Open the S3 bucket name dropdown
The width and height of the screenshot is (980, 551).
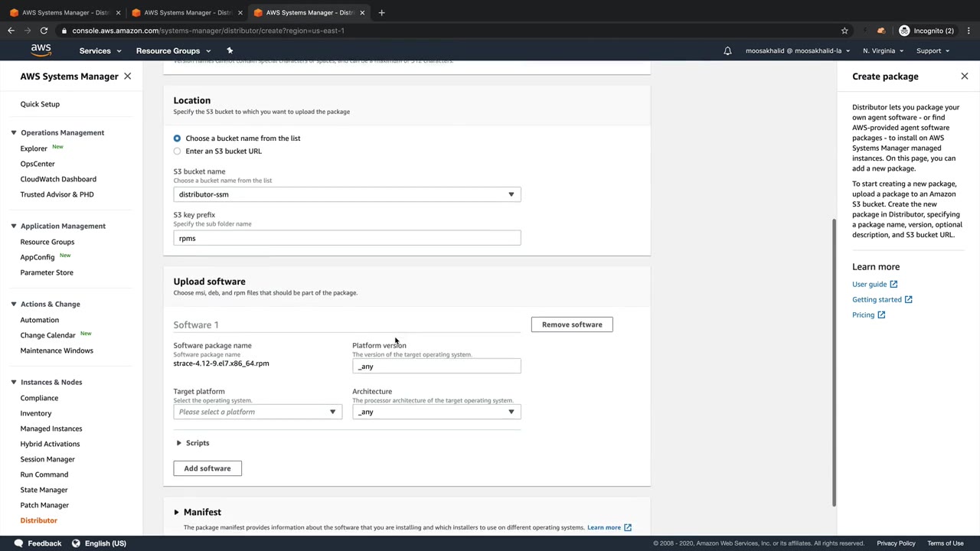point(347,194)
